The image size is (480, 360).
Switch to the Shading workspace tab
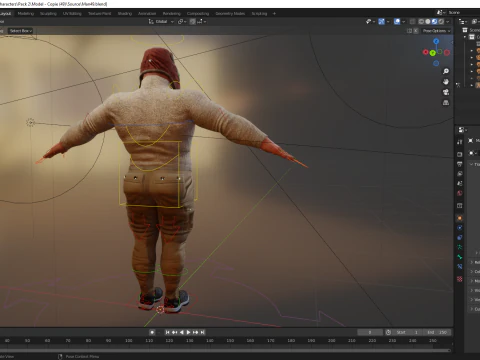click(x=125, y=14)
